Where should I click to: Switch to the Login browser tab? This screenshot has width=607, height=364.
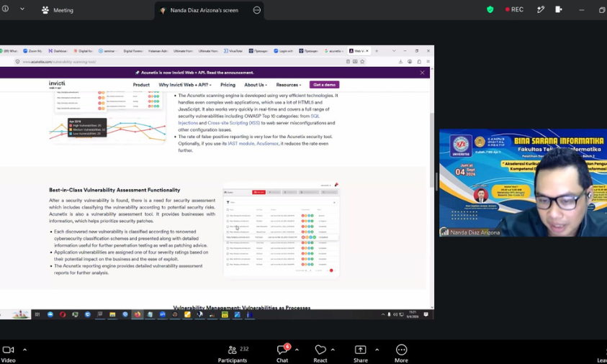point(284,50)
